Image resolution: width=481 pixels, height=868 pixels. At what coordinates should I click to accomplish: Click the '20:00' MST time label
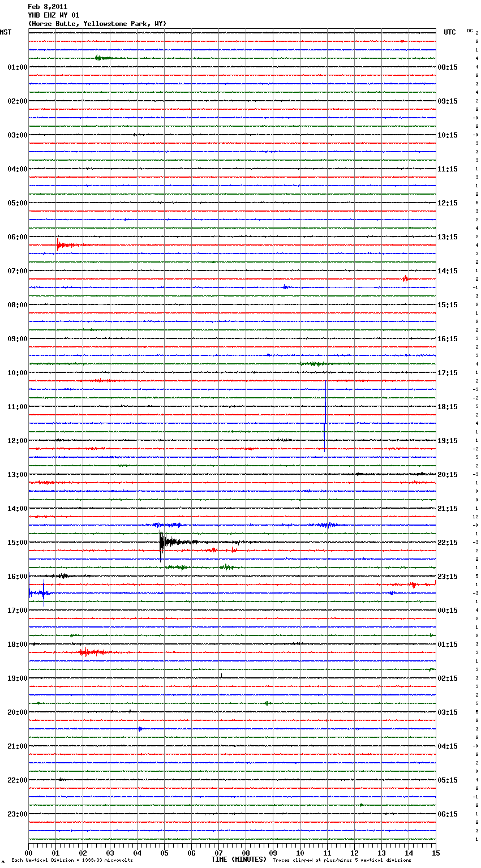point(17,712)
